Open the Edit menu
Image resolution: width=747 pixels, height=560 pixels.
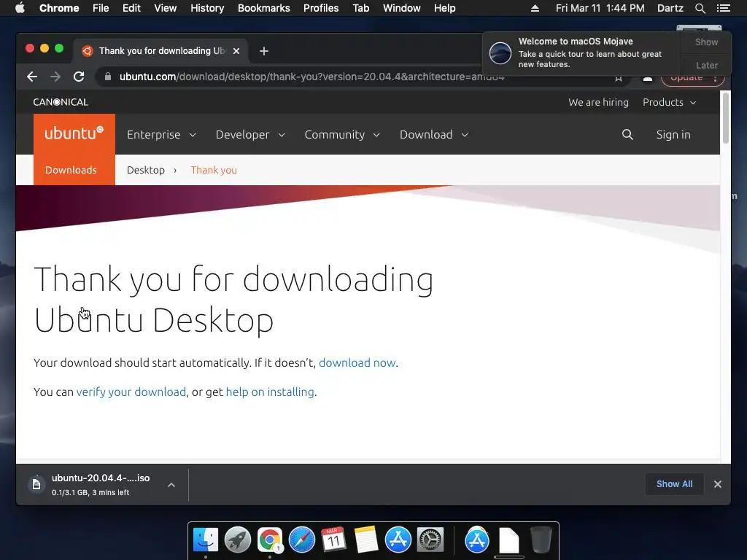click(x=131, y=8)
